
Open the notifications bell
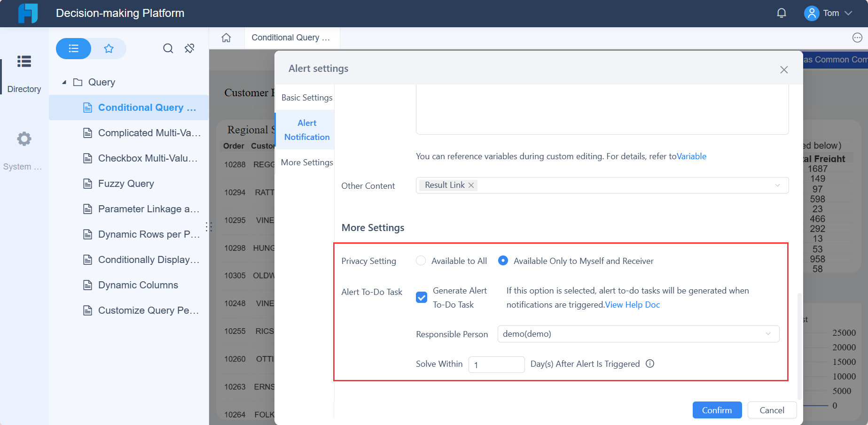pos(781,13)
